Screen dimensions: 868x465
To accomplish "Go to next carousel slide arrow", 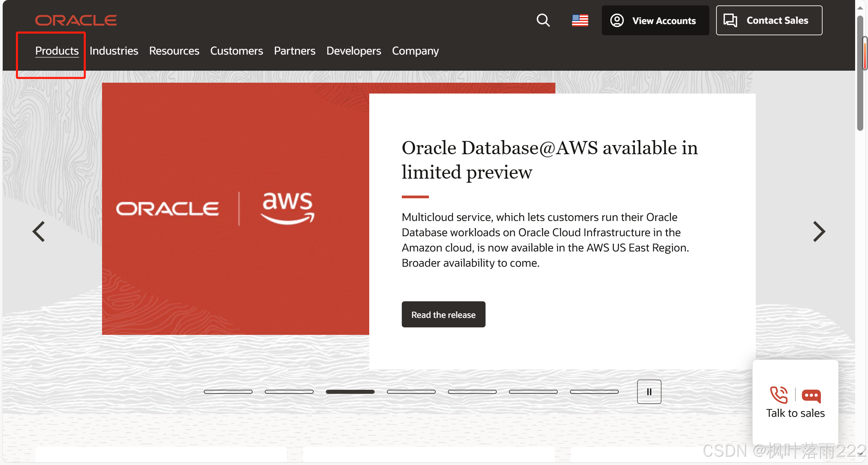I will pyautogui.click(x=819, y=232).
